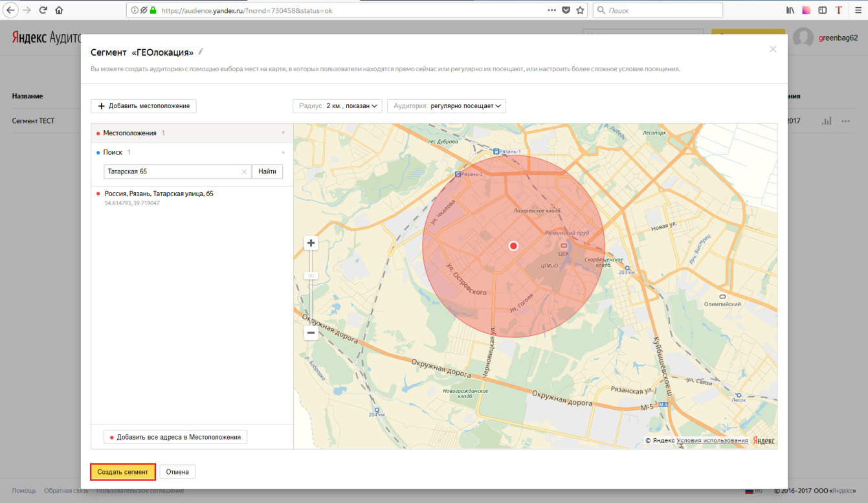Open more options for Сегмент ТЕСТ row
The width and height of the screenshot is (868, 503).
point(845,121)
